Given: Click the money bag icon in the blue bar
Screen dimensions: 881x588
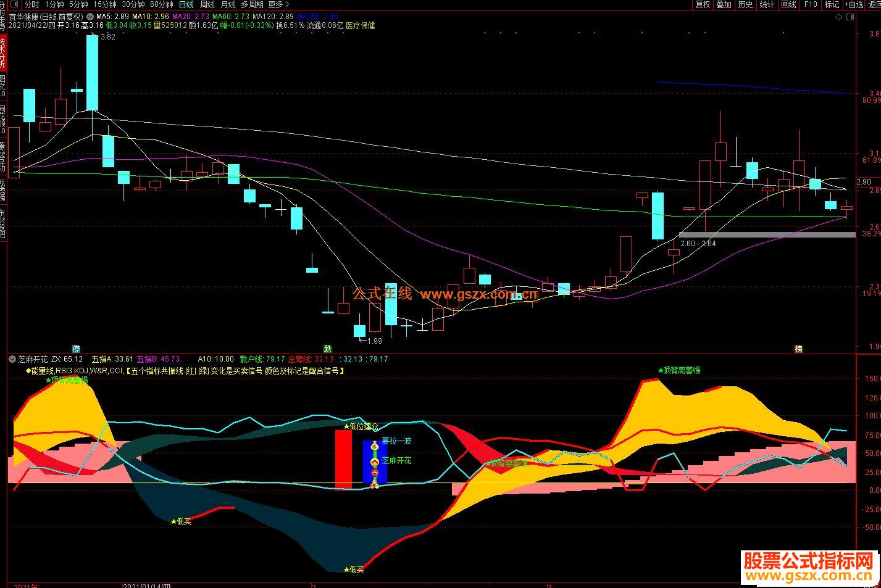Looking at the screenshot, I should tap(374, 445).
